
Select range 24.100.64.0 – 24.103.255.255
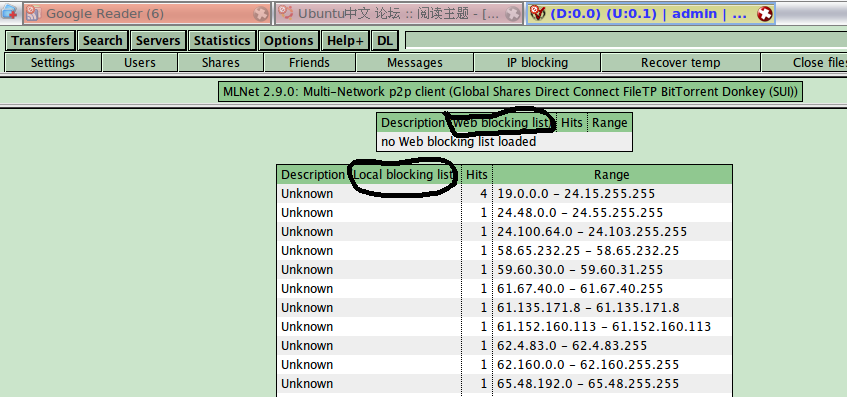592,232
